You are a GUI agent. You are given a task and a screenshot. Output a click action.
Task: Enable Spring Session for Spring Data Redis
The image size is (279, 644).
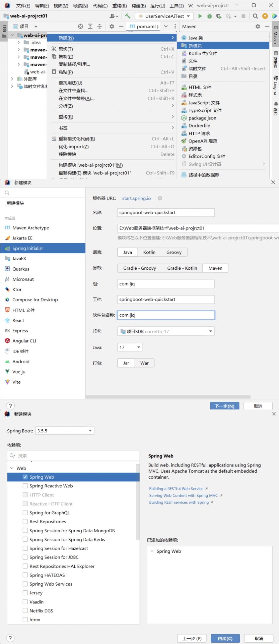pos(25,539)
